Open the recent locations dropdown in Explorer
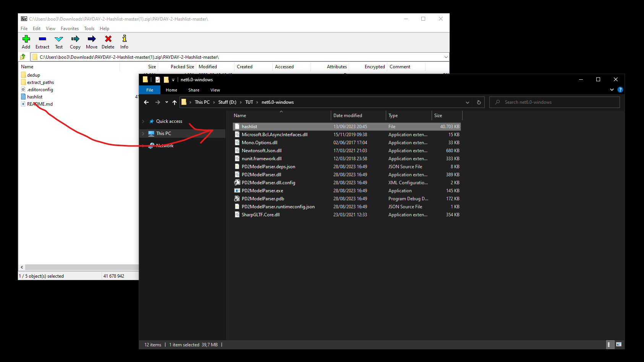Image resolution: width=644 pixels, height=362 pixels. (167, 102)
